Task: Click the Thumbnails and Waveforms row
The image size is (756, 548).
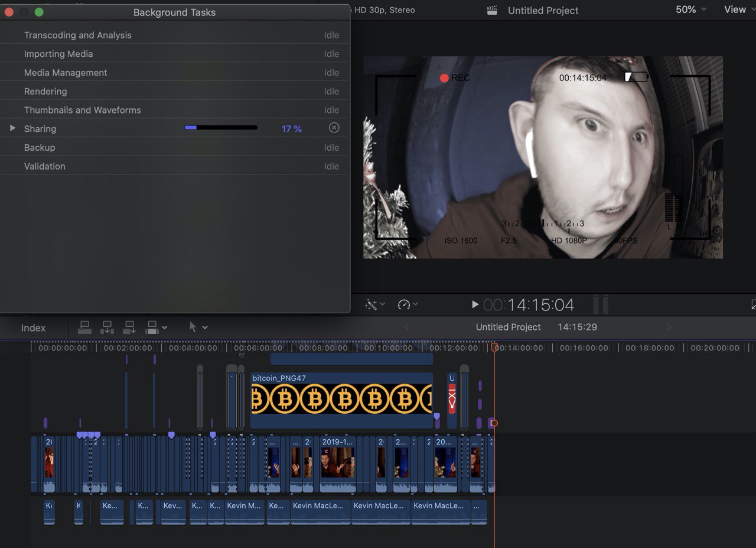Action: point(174,110)
